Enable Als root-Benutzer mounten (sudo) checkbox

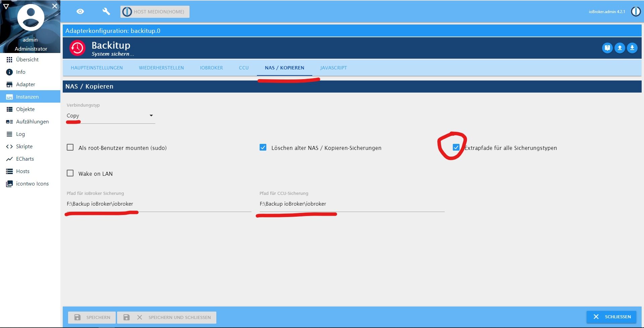pos(70,147)
